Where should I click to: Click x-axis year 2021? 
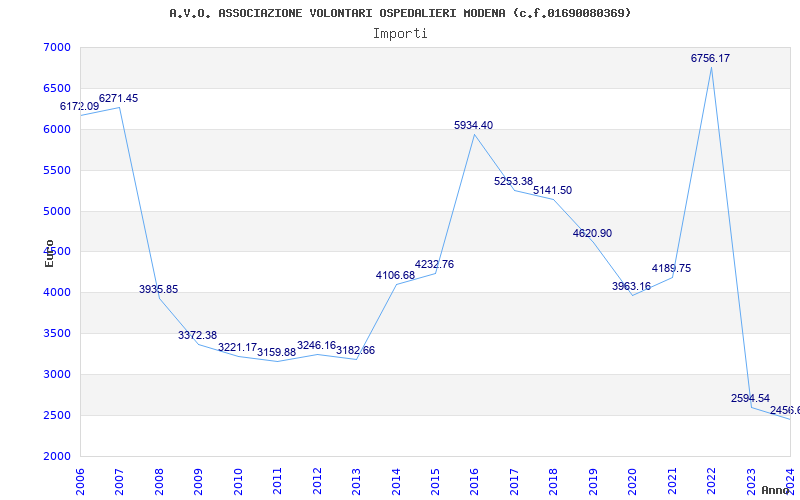click(672, 482)
